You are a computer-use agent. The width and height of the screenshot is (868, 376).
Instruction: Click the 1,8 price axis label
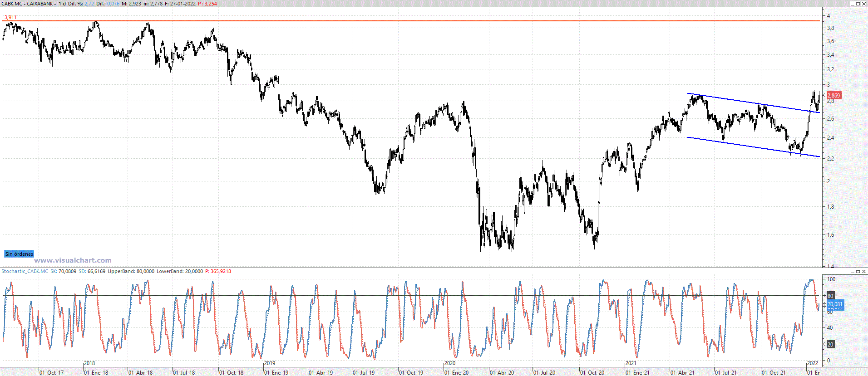pos(830,207)
